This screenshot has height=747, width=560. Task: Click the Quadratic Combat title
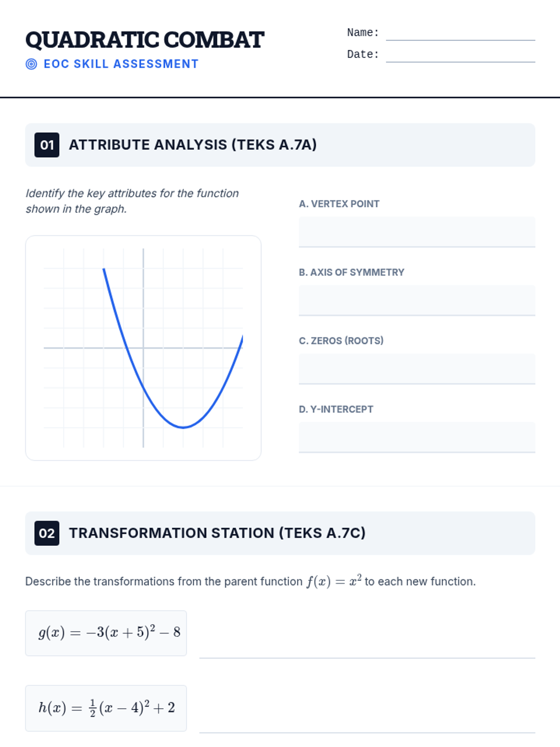(x=145, y=40)
